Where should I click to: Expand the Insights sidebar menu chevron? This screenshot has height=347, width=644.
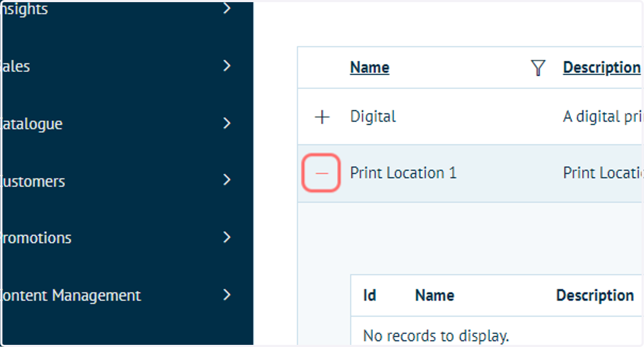pos(227,9)
